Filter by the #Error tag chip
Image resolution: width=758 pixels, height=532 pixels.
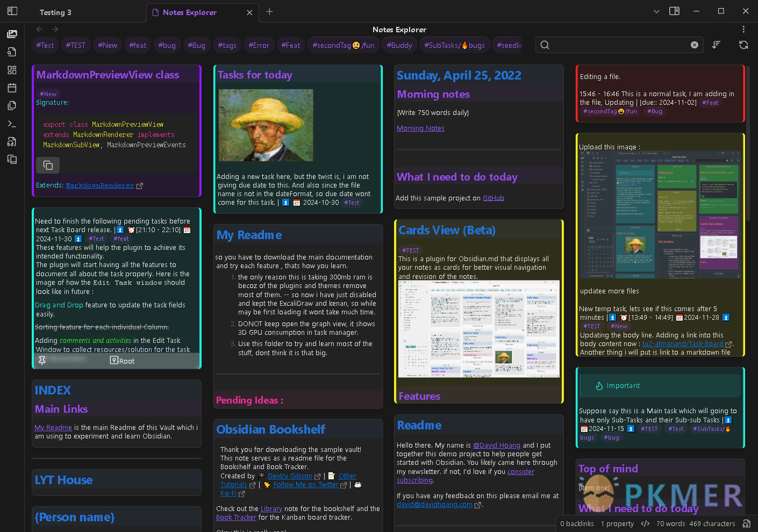click(259, 45)
